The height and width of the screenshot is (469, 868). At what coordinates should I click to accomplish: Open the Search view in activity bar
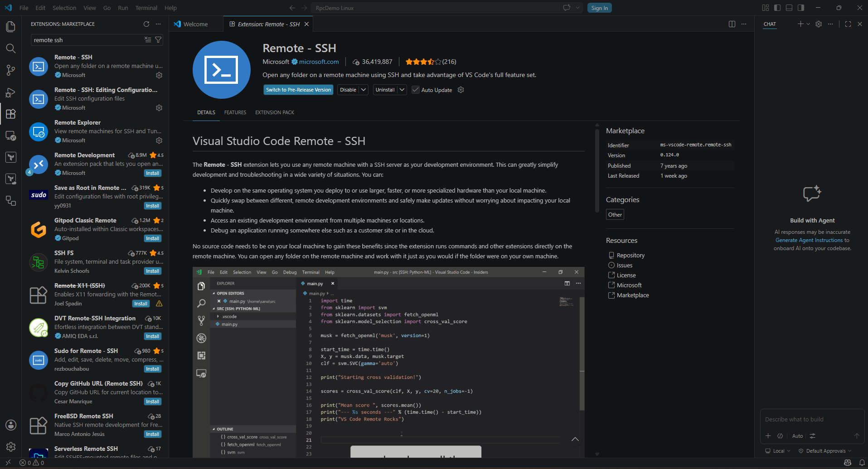click(x=11, y=48)
